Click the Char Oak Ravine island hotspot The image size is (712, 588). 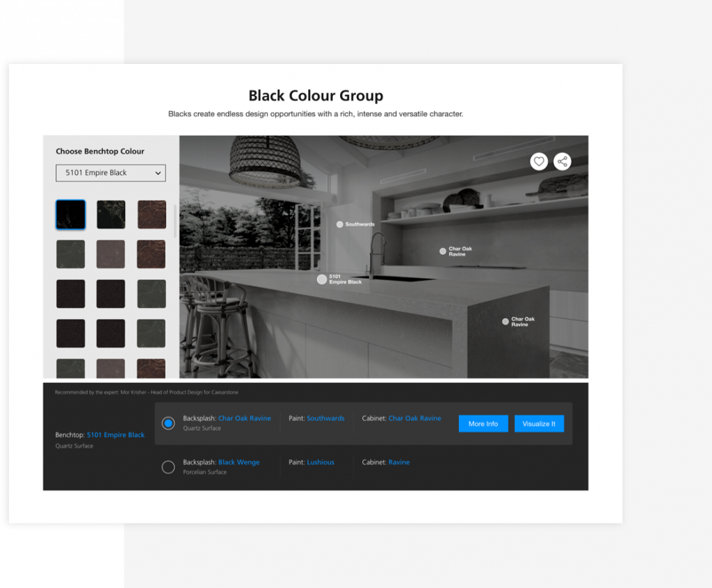505,322
